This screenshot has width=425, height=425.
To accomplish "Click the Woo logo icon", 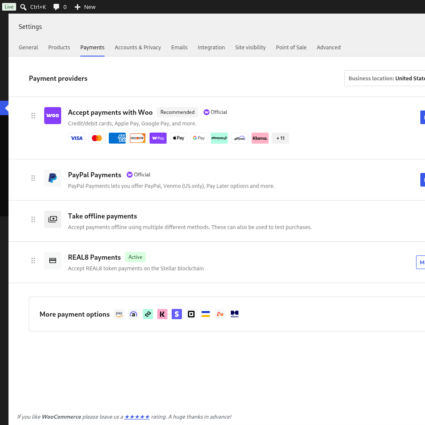I will 53,115.
